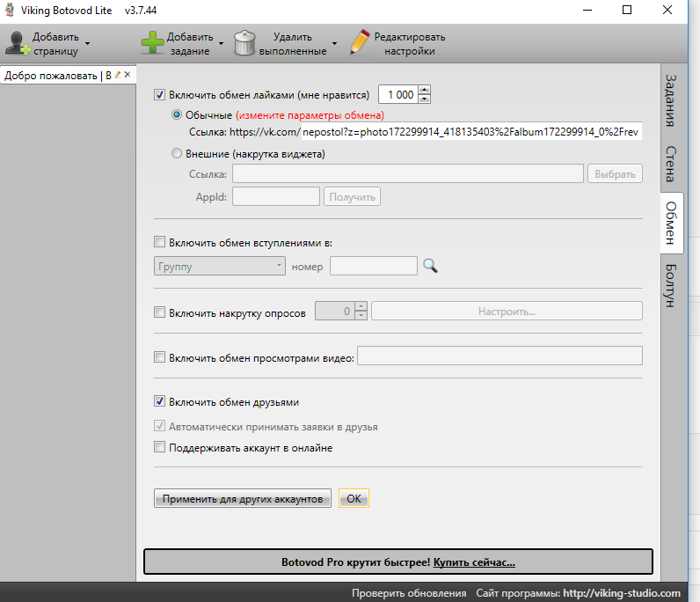Expand the Добавить задание dropdown arrow
This screenshot has height=602, width=700.
221,43
